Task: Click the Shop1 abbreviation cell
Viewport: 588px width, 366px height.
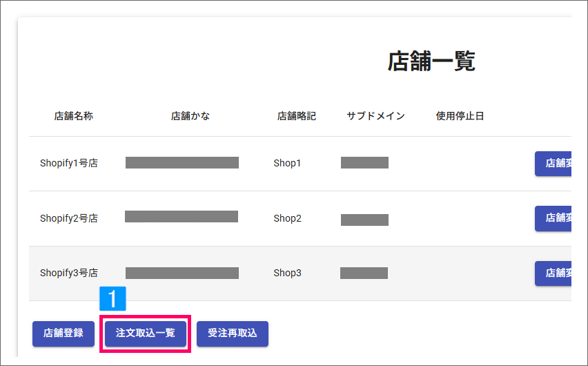Action: point(287,163)
